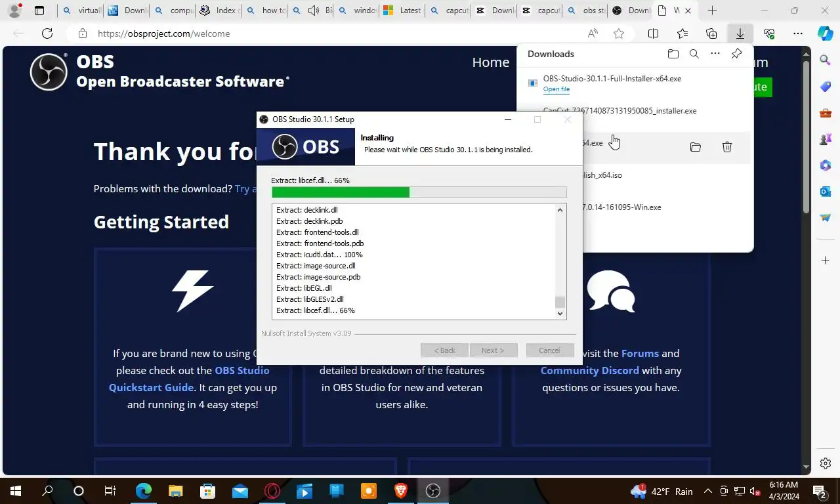840x504 pixels.
Task: Open the Copilot sidebar icon
Action: tap(826, 33)
